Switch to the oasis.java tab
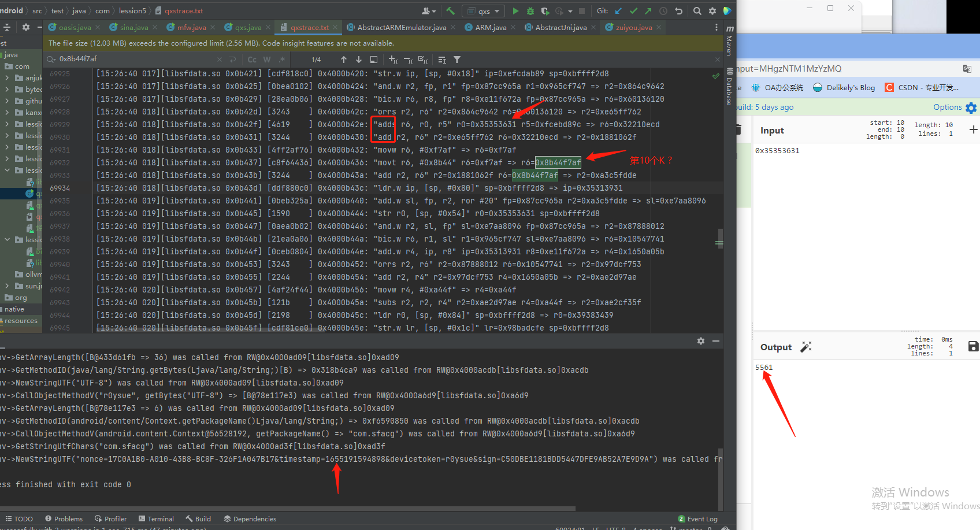980x530 pixels. pyautogui.click(x=75, y=27)
